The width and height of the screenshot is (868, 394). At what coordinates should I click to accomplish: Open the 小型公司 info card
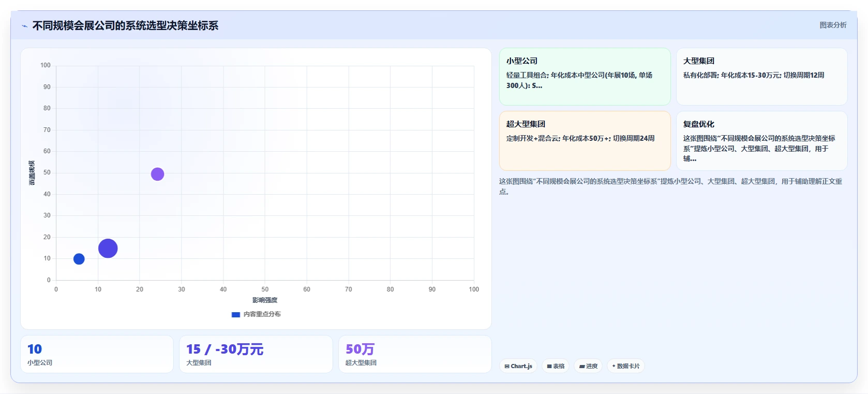pos(585,77)
